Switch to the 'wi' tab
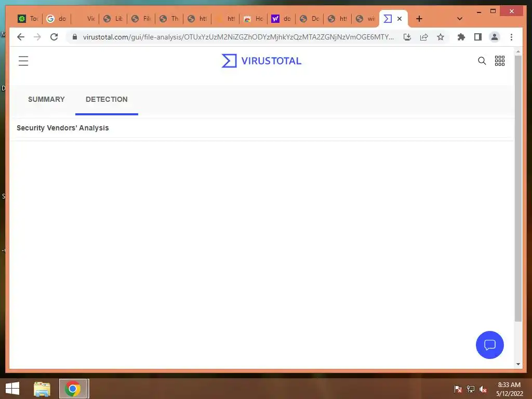 pyautogui.click(x=366, y=19)
